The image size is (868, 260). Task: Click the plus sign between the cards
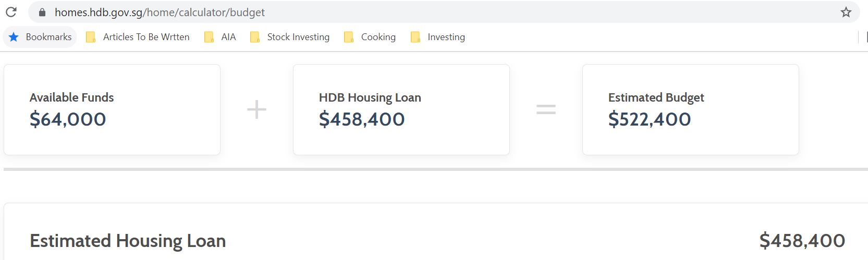point(256,109)
